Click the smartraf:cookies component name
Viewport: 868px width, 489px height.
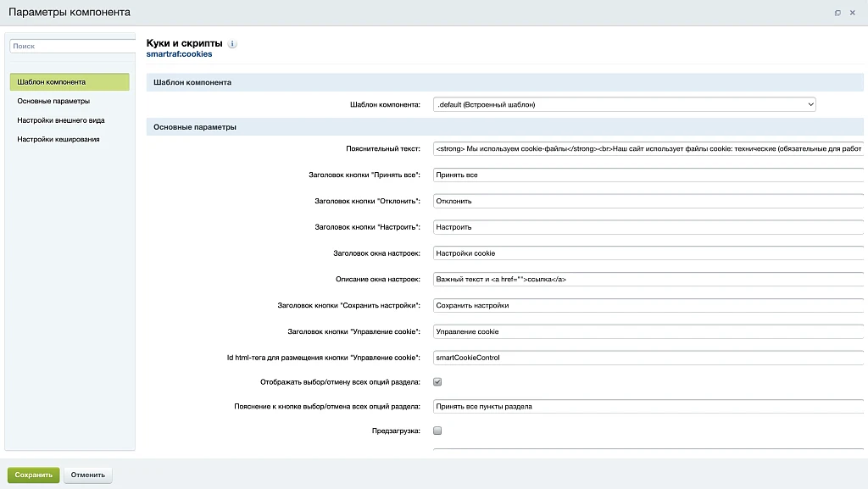[179, 54]
